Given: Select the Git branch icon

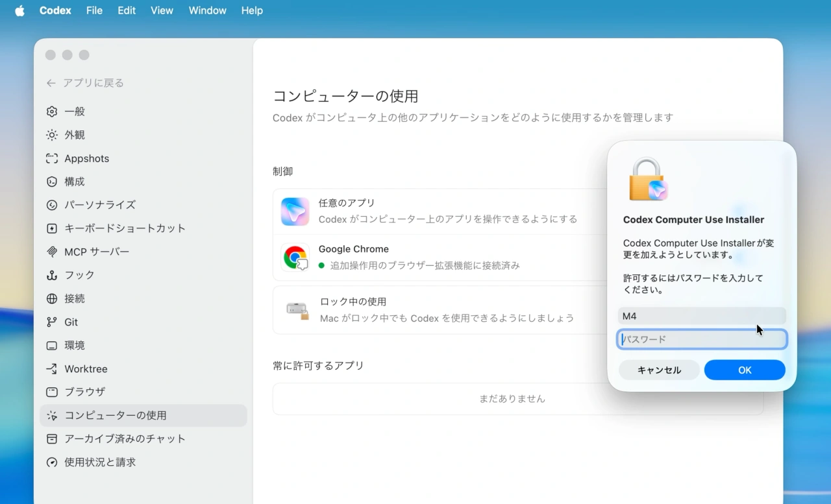Looking at the screenshot, I should tap(52, 322).
